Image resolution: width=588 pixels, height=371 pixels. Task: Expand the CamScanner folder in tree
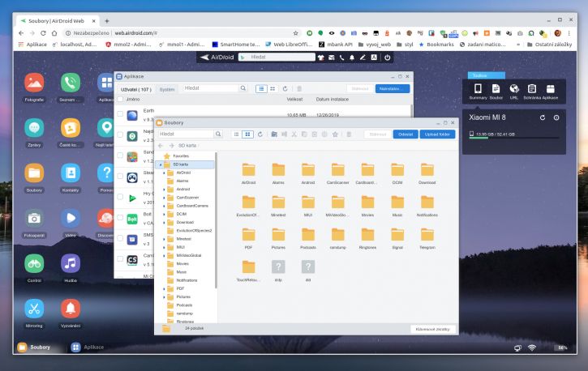pyautogui.click(x=165, y=198)
